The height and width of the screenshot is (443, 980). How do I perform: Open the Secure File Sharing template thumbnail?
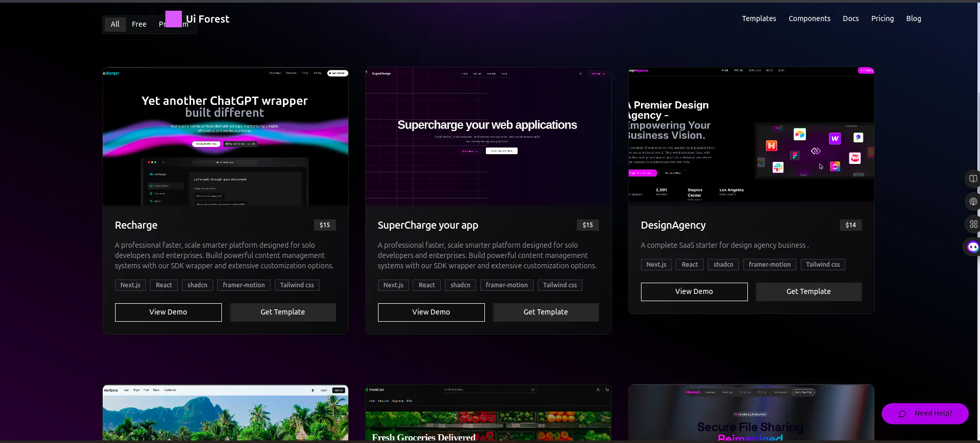click(751, 413)
